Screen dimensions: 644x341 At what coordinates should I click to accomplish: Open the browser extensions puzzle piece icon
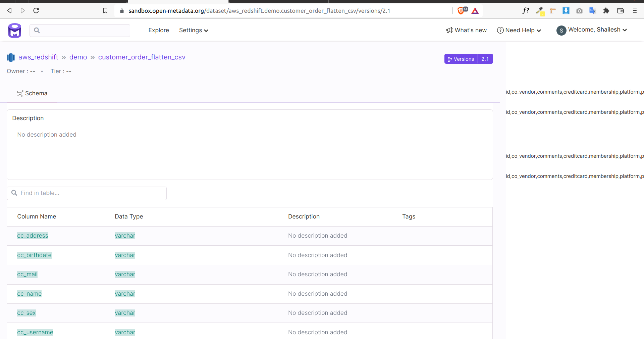point(606,10)
